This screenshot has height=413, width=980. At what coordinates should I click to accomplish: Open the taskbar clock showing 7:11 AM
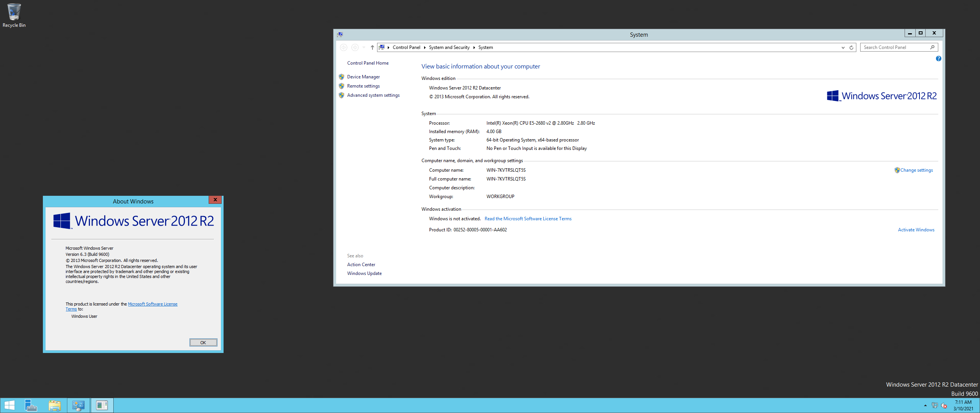(963, 405)
